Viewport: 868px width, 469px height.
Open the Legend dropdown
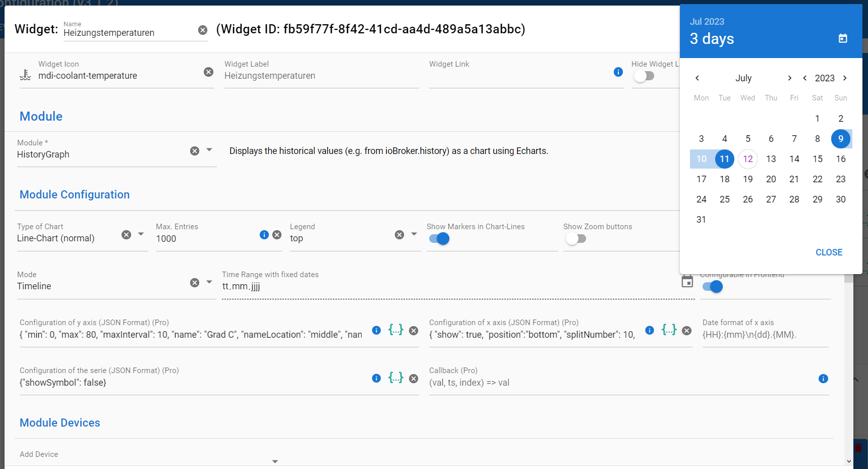(414, 234)
